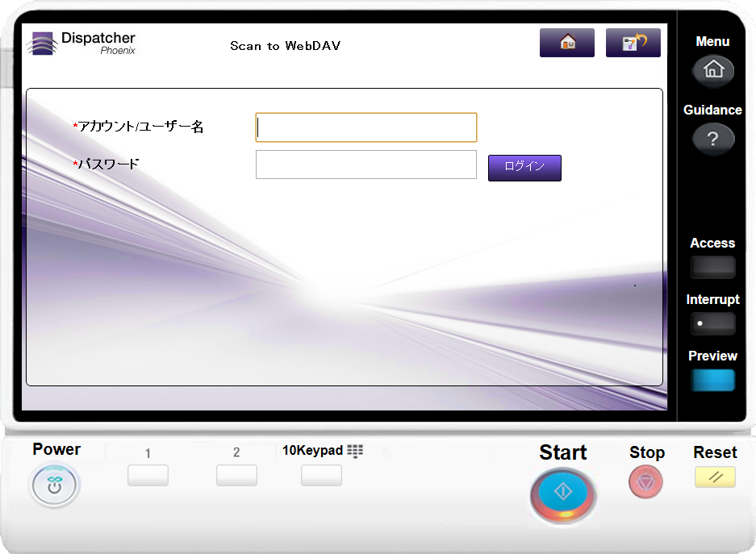The image size is (756, 554).
Task: Tap the Dispatcher Phoenix home icon button
Action: tap(567, 43)
